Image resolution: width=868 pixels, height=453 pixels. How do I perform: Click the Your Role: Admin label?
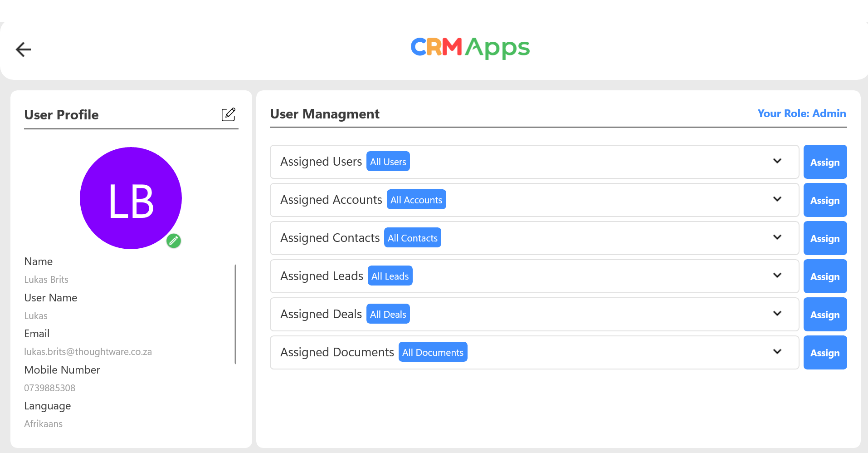click(801, 113)
